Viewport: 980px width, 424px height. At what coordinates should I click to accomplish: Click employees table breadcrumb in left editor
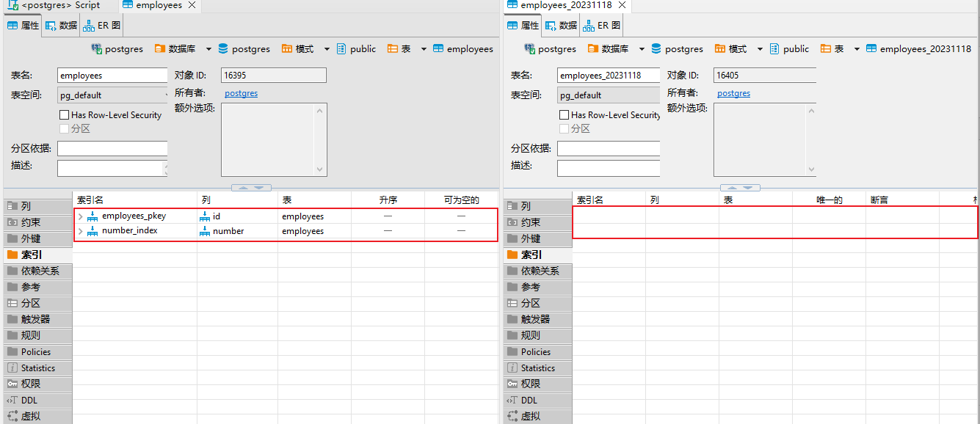coord(463,49)
